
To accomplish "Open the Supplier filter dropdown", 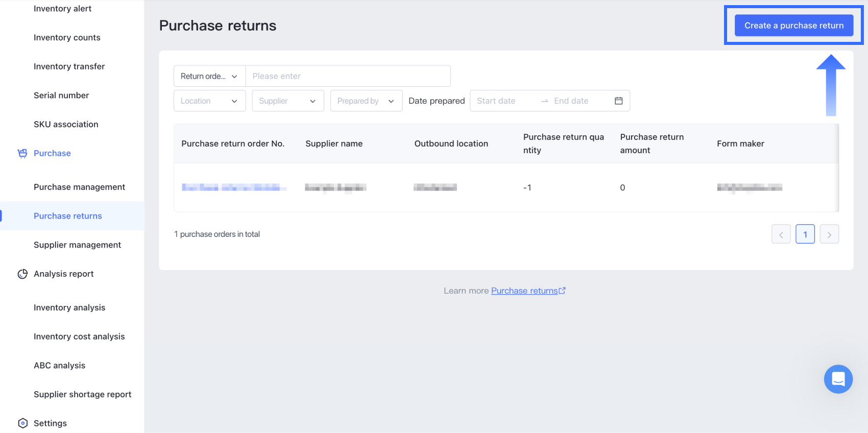I will pos(287,101).
